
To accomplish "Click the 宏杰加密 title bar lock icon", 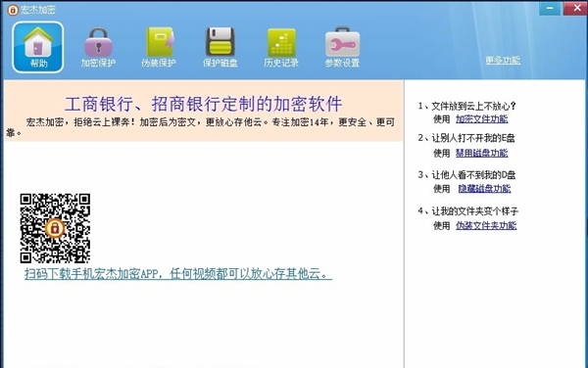I will click(x=13, y=10).
